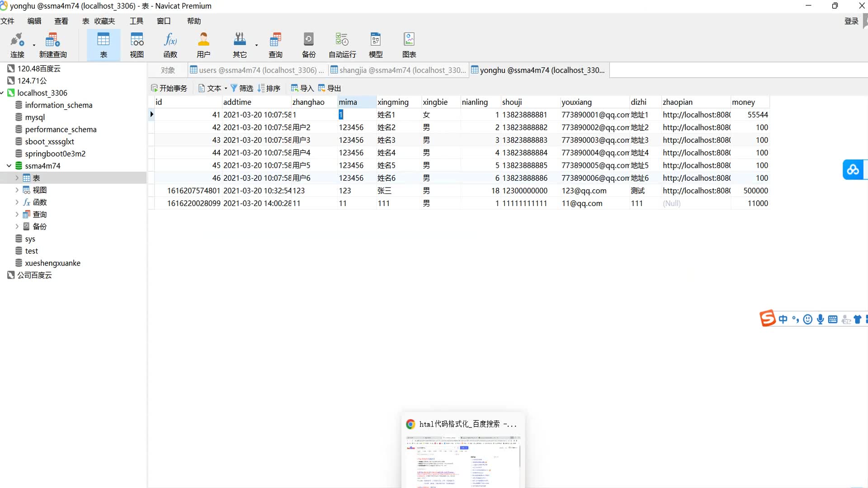Open the 工具 menu
Screen dimensions: 868x488
point(136,21)
